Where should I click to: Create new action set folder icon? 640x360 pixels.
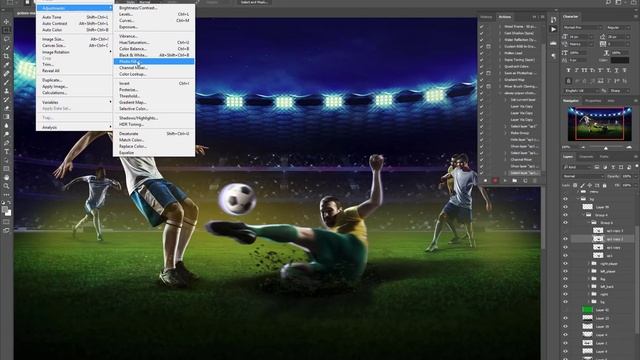click(515, 180)
